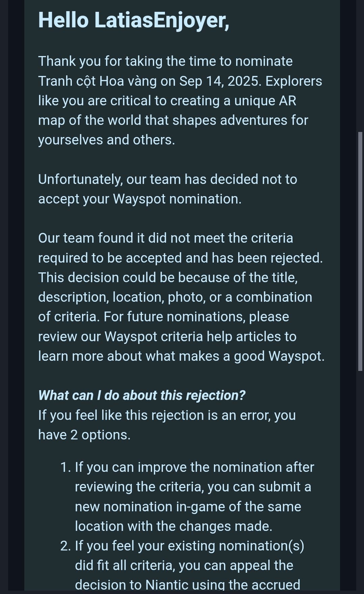Click the "location with the changes made." line

(x=173, y=526)
